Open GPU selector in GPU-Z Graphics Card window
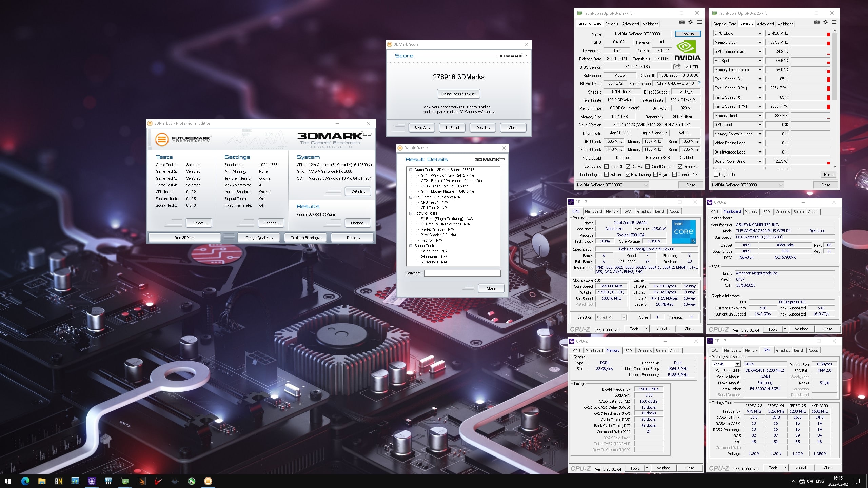 pyautogui.click(x=612, y=185)
